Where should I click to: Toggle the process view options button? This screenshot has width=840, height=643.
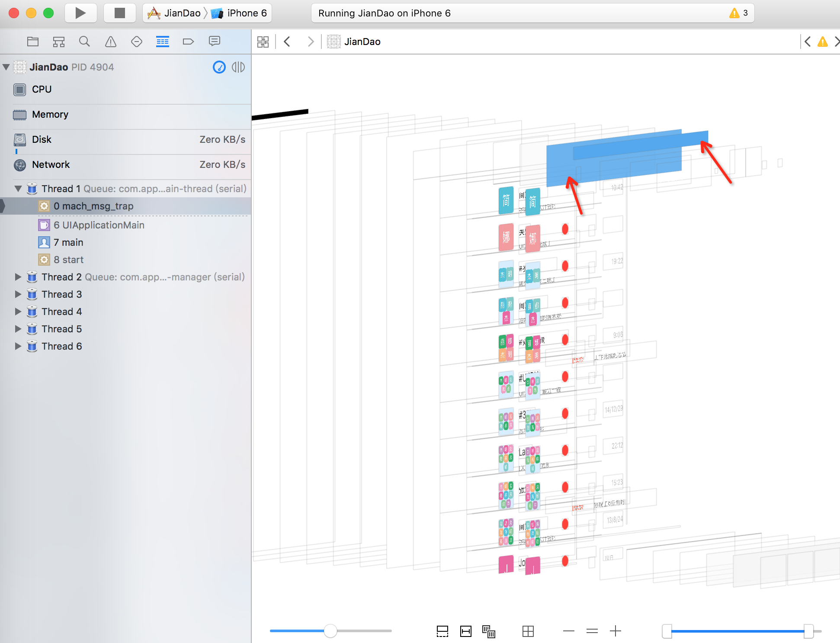238,67
